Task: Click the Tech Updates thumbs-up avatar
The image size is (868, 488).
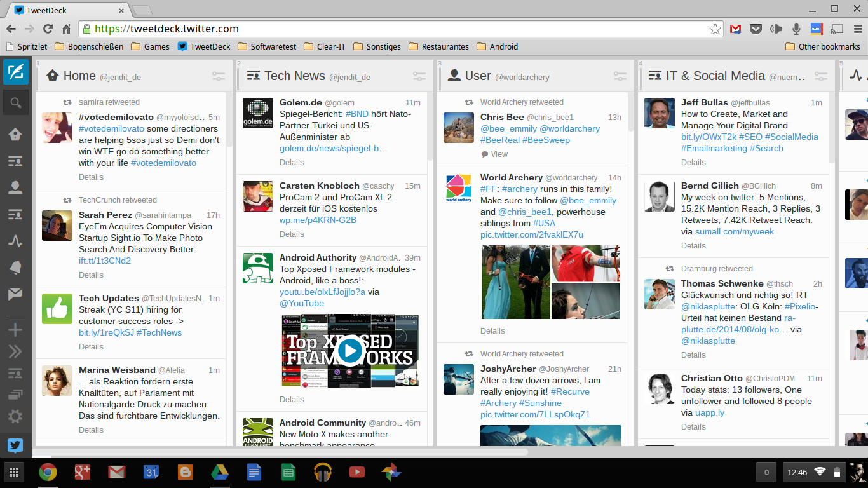Action: pos(57,309)
